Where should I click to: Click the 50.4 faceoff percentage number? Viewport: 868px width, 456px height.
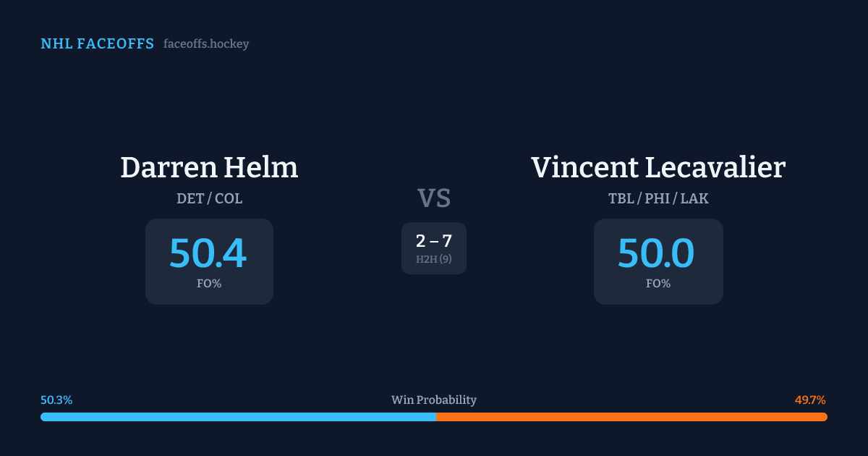point(208,253)
